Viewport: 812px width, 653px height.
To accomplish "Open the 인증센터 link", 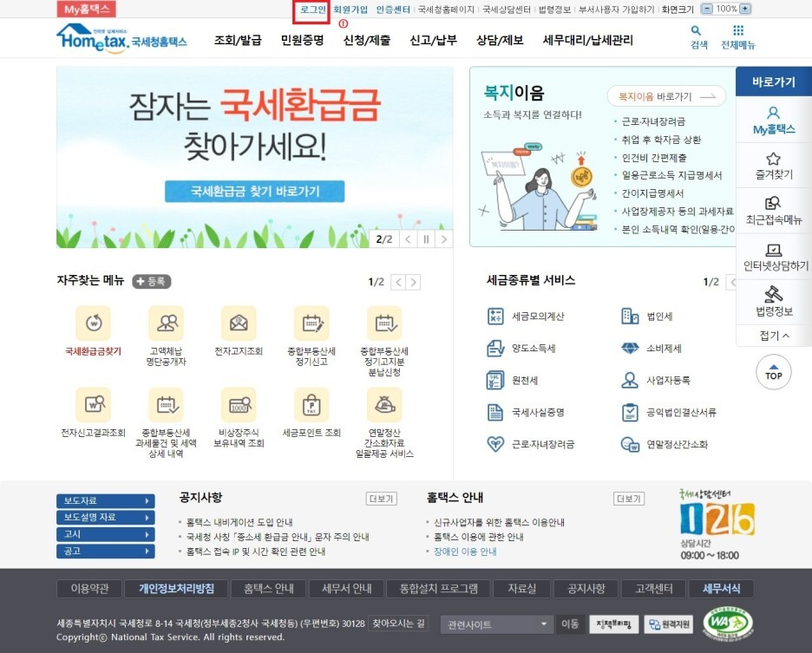I will coord(393,10).
